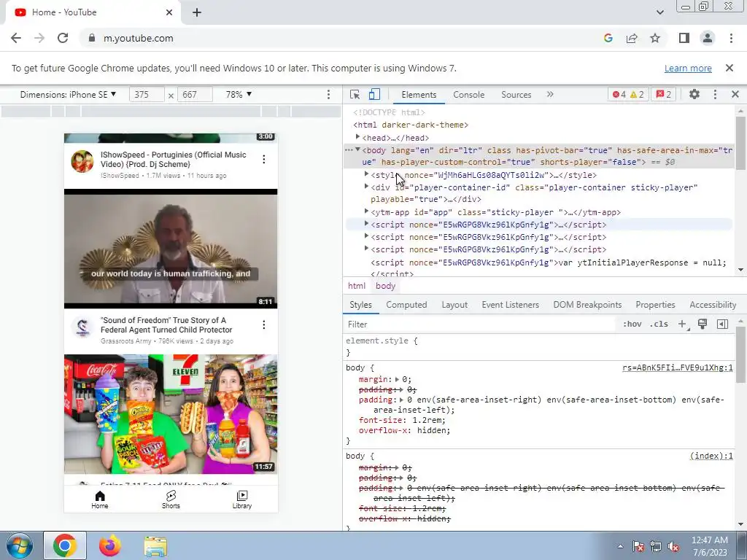This screenshot has height=560, width=747.
Task: Toggle the .cls class editor
Action: (x=659, y=324)
